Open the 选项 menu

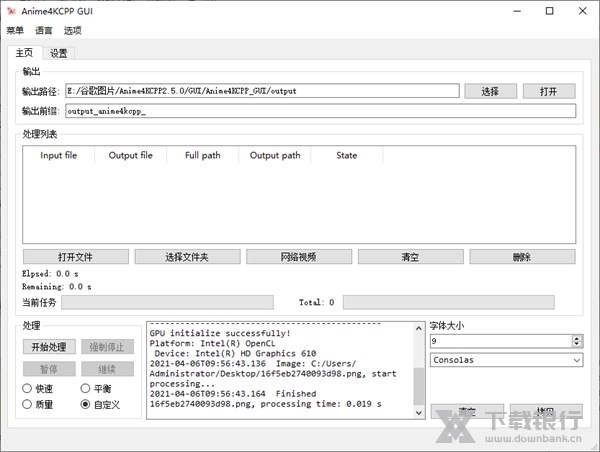[73, 31]
